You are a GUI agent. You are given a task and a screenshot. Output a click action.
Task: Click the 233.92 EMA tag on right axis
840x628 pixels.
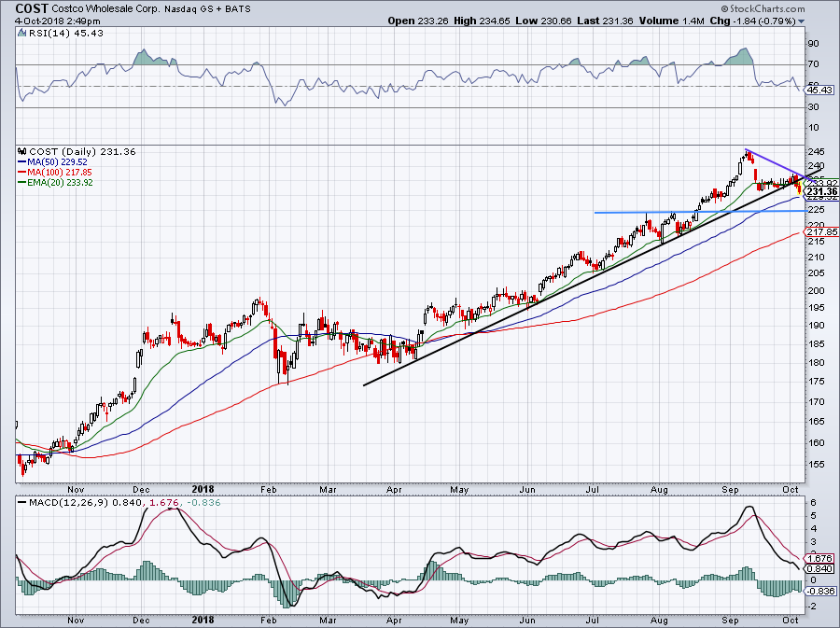click(822, 183)
